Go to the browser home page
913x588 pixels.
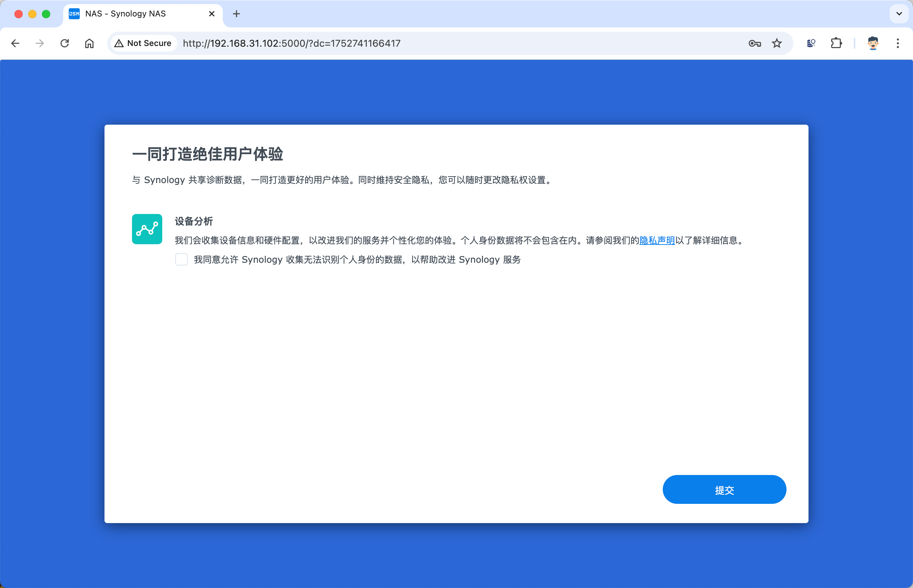point(89,44)
